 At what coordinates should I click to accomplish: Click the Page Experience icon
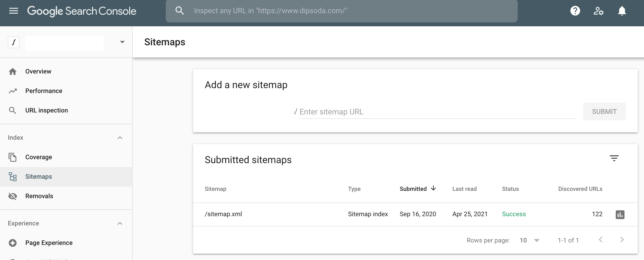coord(12,243)
